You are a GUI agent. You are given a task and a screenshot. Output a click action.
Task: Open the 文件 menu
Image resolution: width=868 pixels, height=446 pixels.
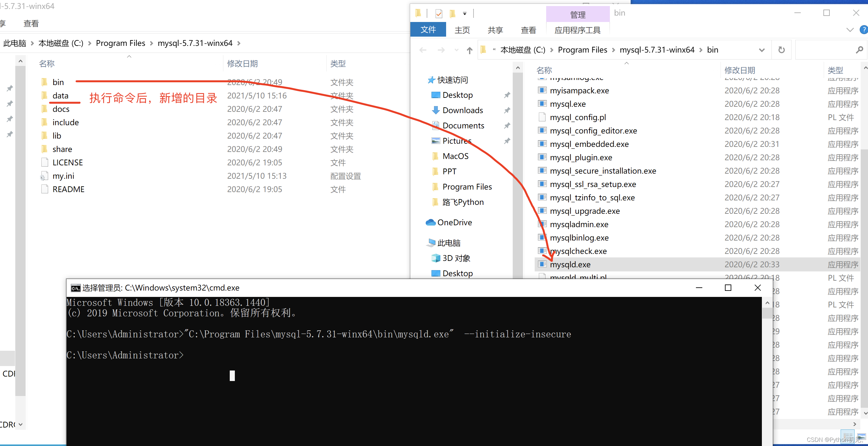[x=428, y=30]
